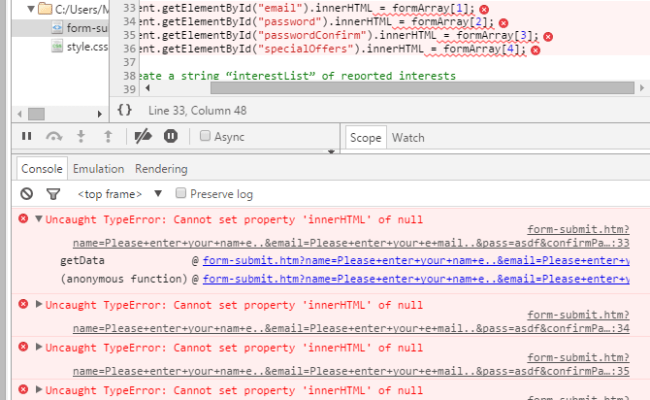Expand the TypeError from line 34
The image size is (650, 400).
[x=39, y=304]
